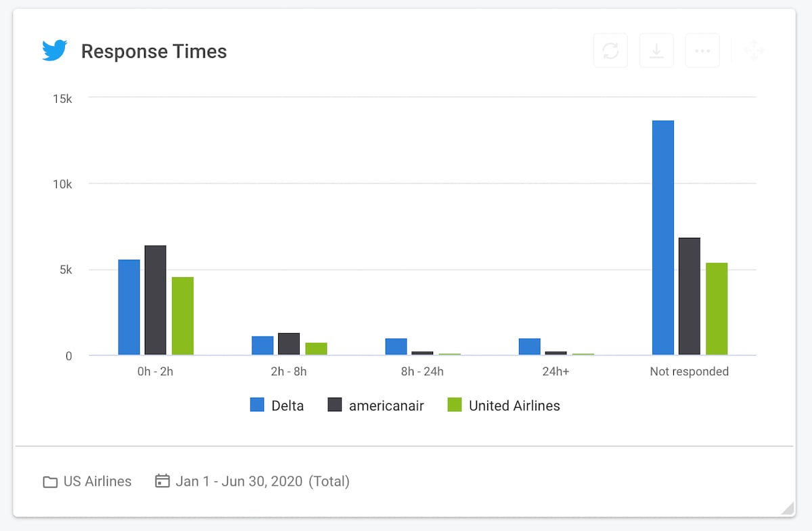Click the (Total) aggregation label
The height and width of the screenshot is (531, 812).
330,481
